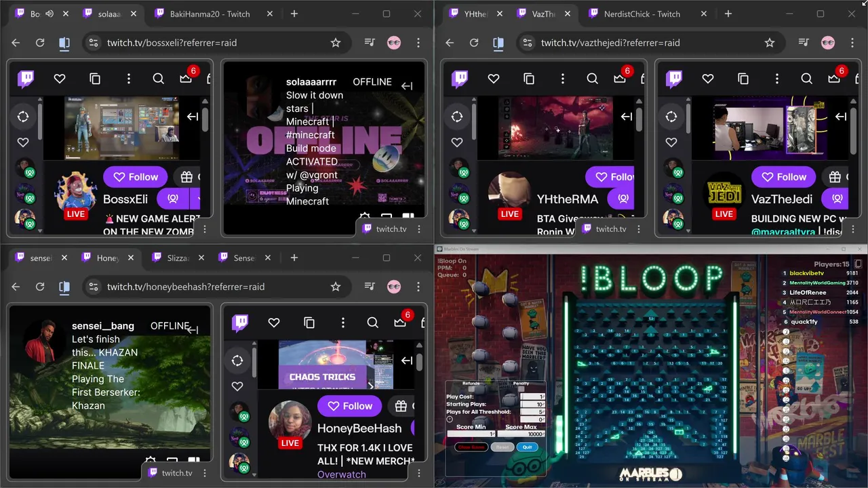
Task: Open Browse icon in HoneyBeeHash pane
Action: [x=309, y=323]
